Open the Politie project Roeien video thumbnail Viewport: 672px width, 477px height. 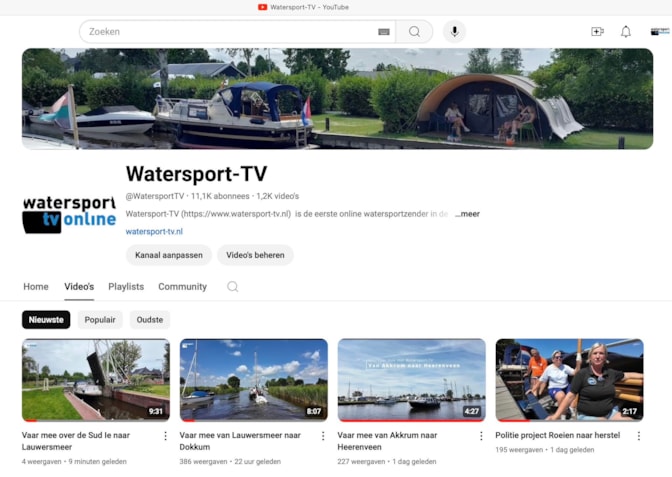point(569,380)
